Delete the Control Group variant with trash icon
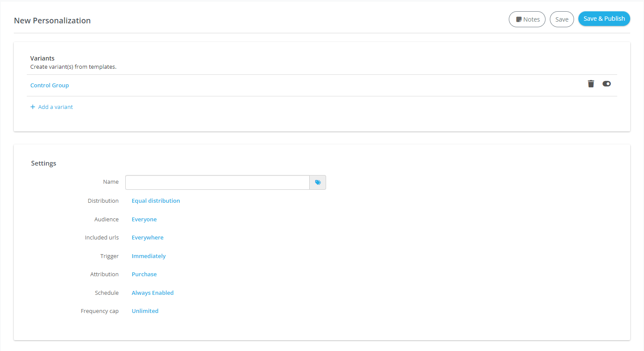The image size is (644, 351). pos(591,84)
